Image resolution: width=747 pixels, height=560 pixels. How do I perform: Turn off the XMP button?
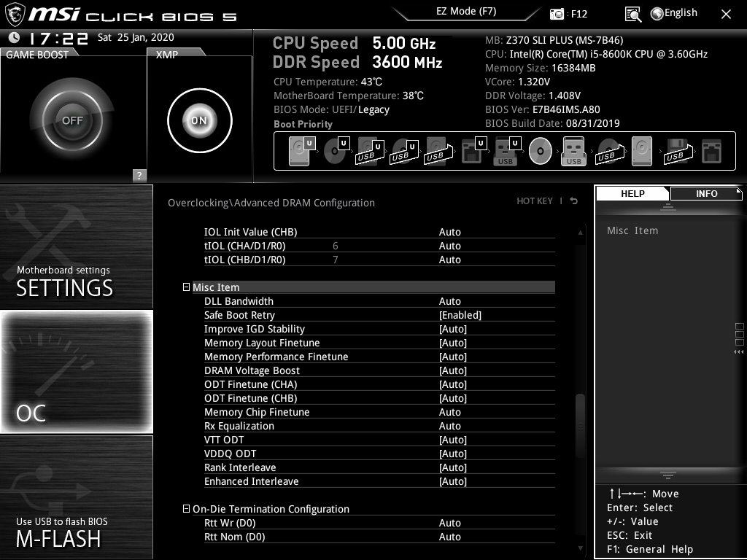pos(200,120)
